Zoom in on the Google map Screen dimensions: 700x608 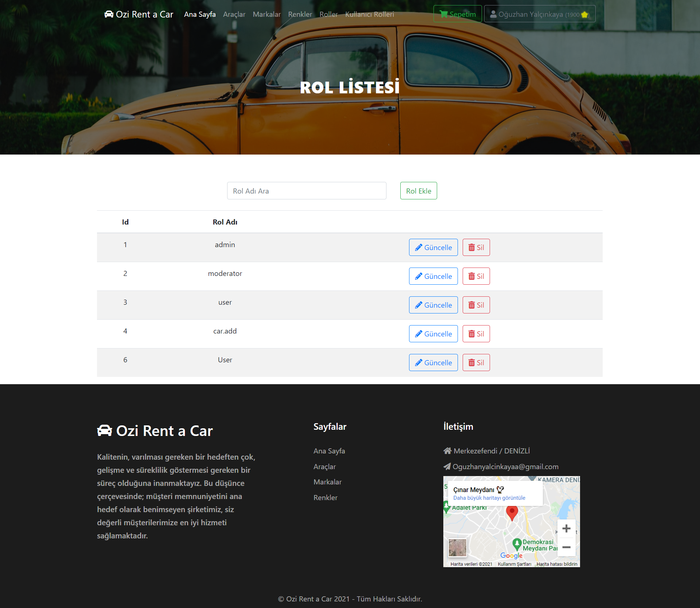(566, 529)
